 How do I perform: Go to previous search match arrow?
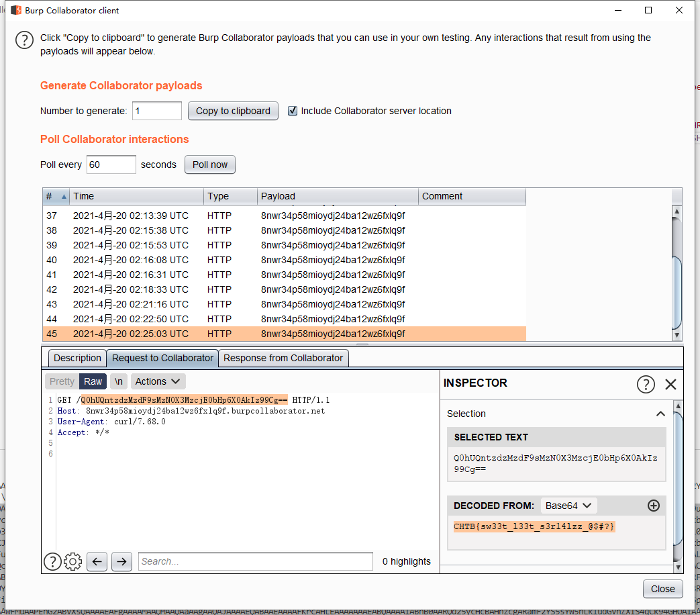point(97,561)
